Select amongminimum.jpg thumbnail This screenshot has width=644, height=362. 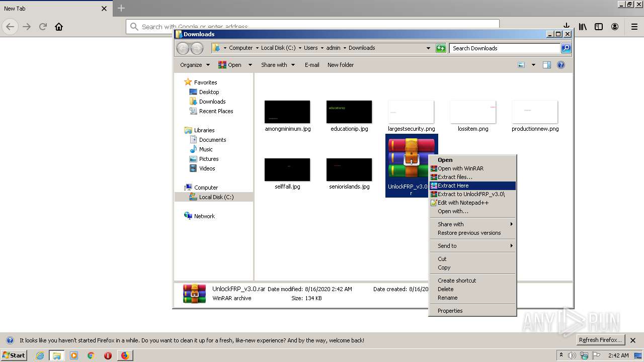click(x=287, y=112)
